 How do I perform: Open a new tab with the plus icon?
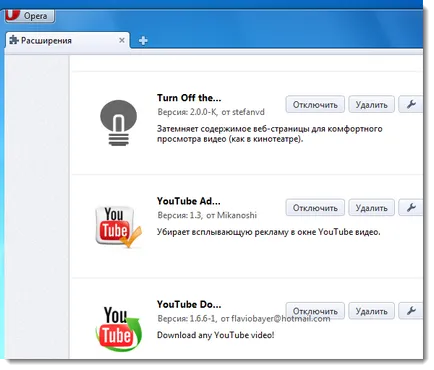point(143,41)
